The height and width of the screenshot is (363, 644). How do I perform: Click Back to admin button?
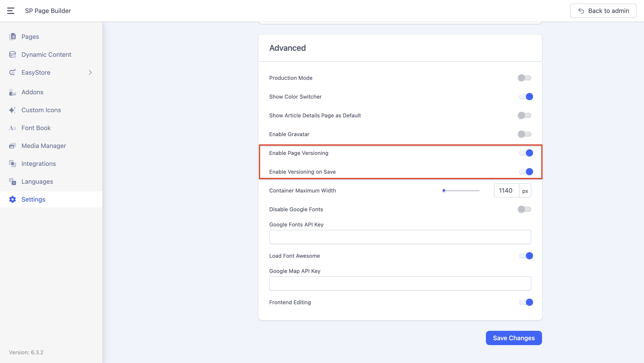click(603, 11)
